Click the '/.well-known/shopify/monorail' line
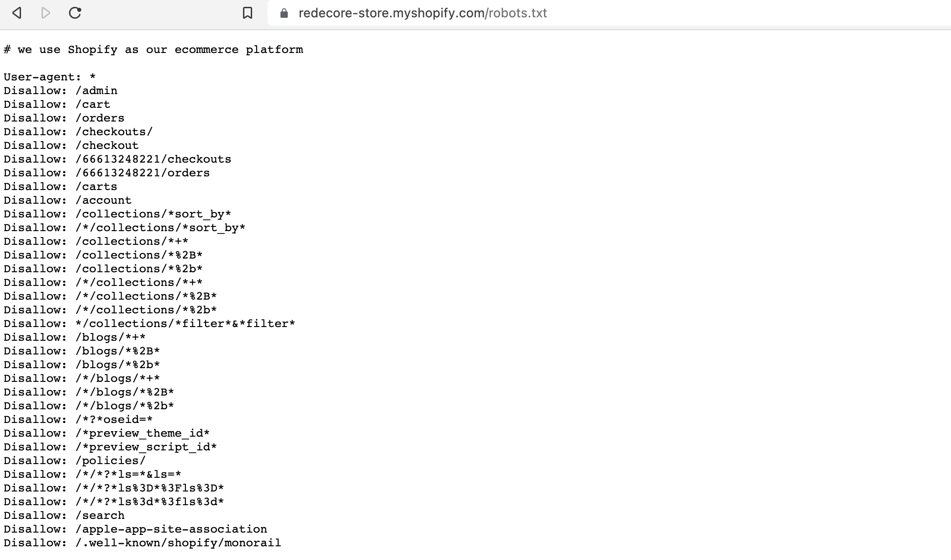The image size is (951, 560). click(143, 543)
